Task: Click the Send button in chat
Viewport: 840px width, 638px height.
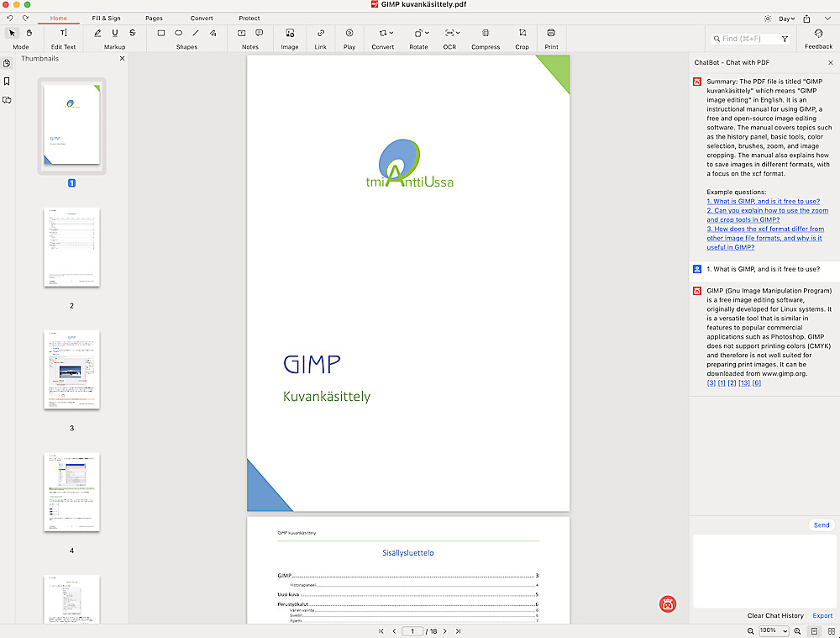Action: (x=822, y=525)
